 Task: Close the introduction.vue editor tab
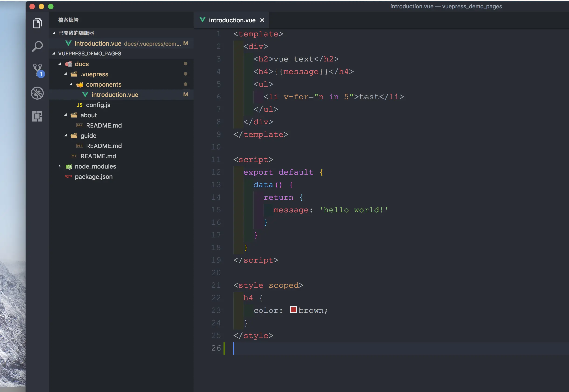tap(262, 20)
